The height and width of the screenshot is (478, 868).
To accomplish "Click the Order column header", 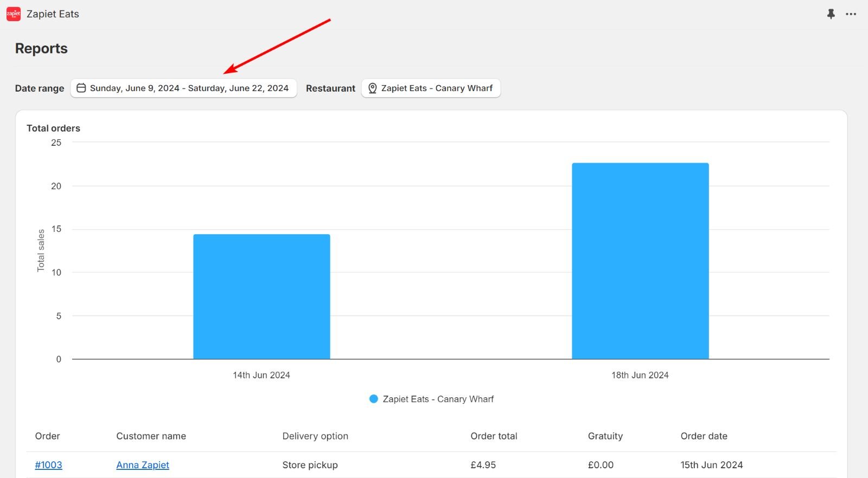I will click(47, 436).
